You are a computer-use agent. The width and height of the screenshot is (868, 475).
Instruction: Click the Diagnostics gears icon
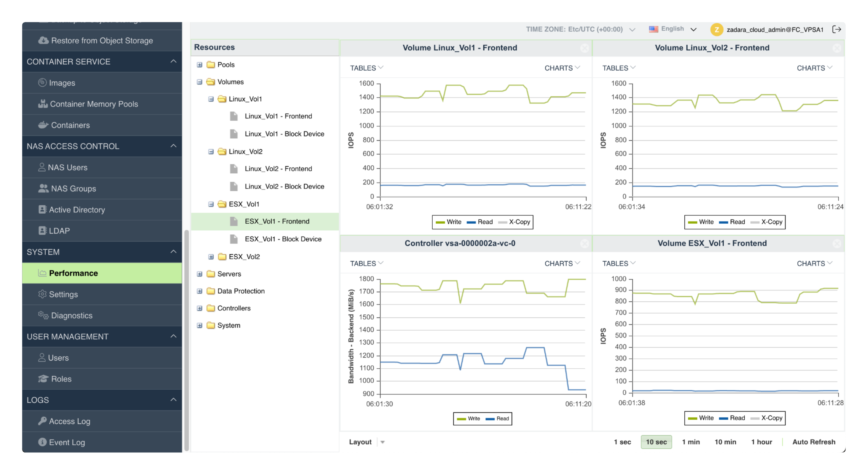click(x=43, y=316)
